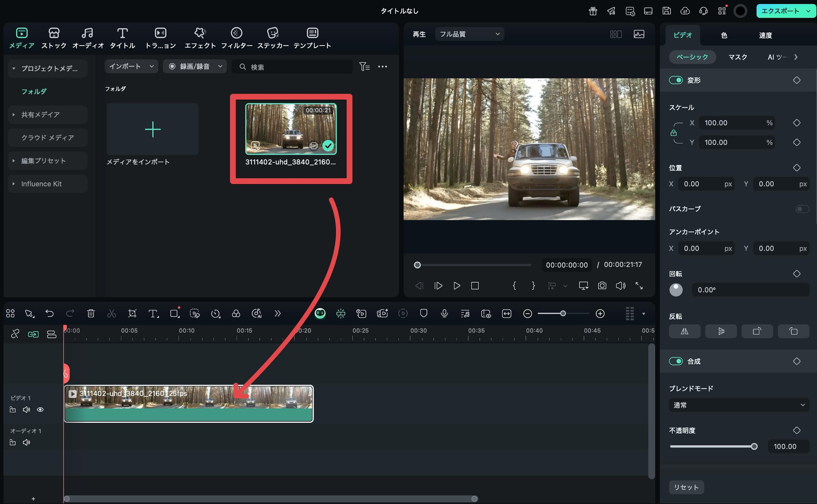Screen dimensions: 817x504
Task: Mute the オーディオ 1 track
Action: pyautogui.click(x=26, y=443)
